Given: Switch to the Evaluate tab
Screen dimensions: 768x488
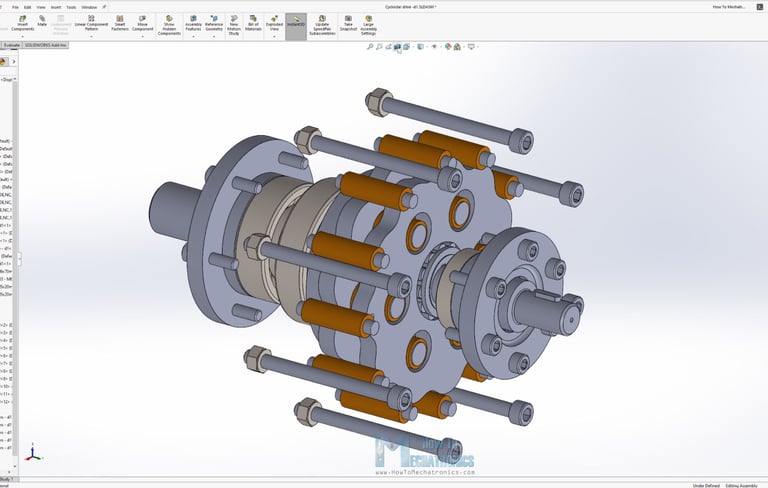Looking at the screenshot, I should pyautogui.click(x=11, y=45).
